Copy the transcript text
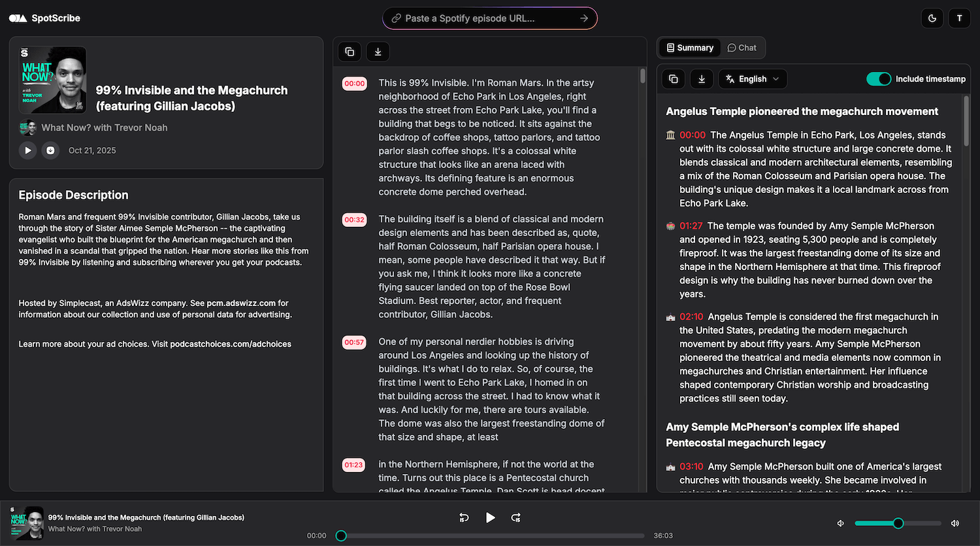The image size is (980, 546). pos(349,51)
